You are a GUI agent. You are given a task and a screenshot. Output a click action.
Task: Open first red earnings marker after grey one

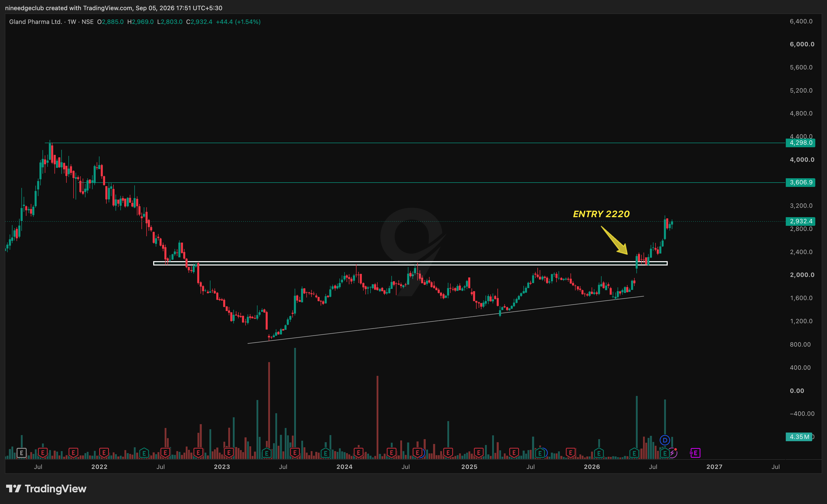43,453
